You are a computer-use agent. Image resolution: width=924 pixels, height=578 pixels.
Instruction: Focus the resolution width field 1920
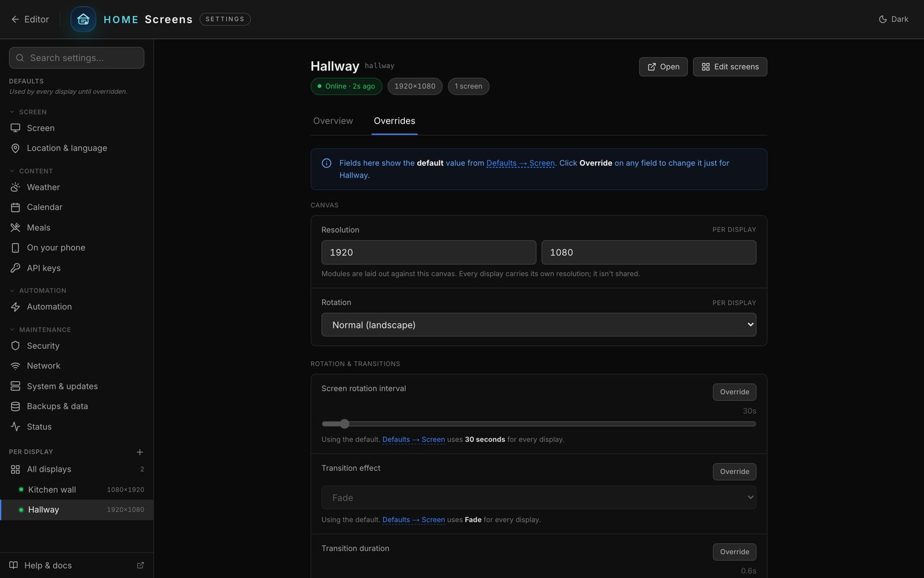click(x=429, y=253)
